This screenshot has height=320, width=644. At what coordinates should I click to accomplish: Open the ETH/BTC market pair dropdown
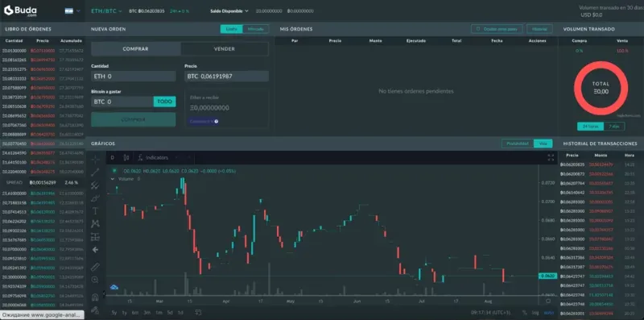pos(106,11)
